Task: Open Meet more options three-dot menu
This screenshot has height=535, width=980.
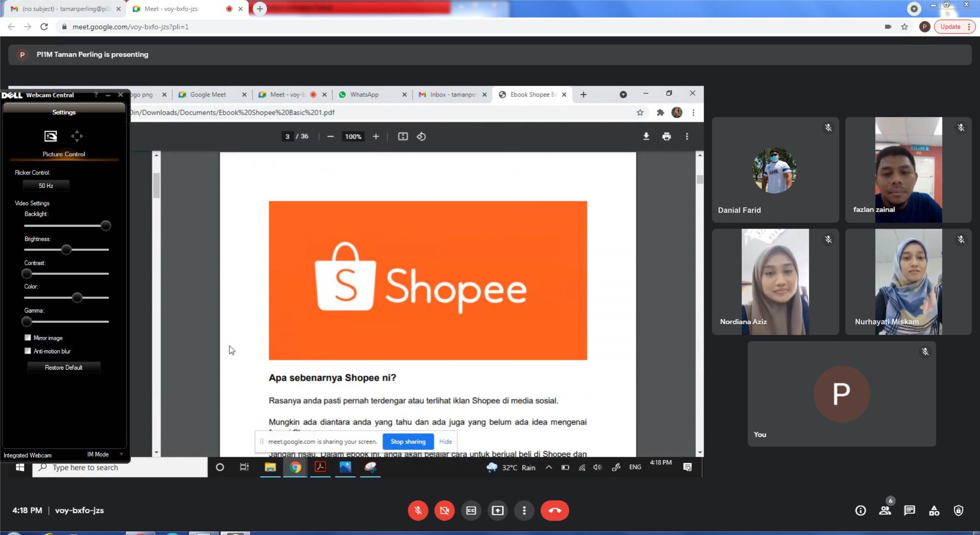Action: tap(524, 510)
